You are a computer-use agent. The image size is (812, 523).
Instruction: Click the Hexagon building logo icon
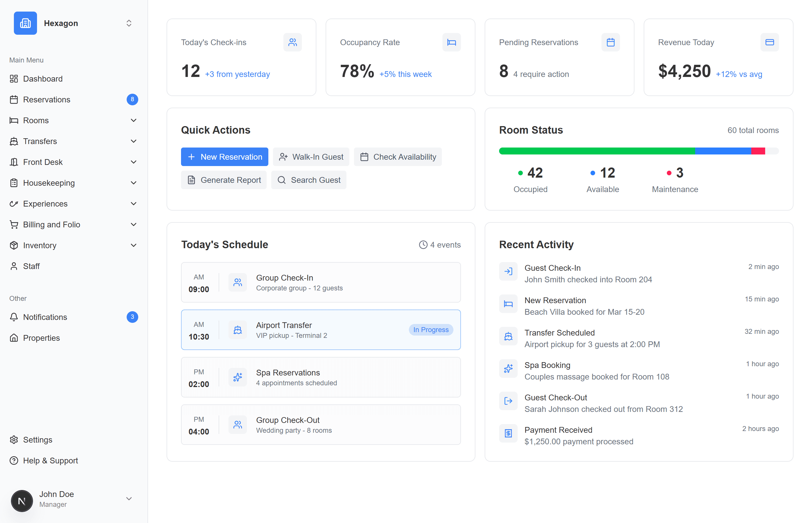coord(25,23)
